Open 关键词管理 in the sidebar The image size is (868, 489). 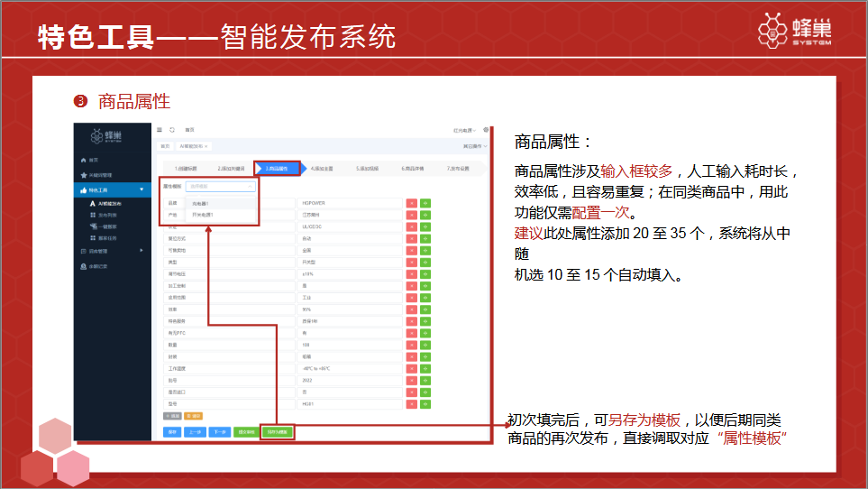(x=100, y=175)
